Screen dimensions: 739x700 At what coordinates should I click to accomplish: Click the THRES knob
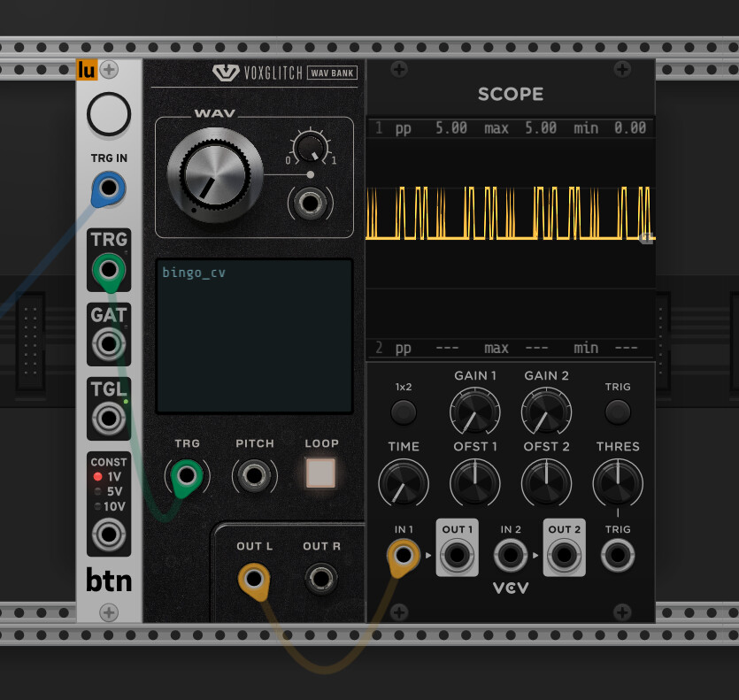(618, 483)
